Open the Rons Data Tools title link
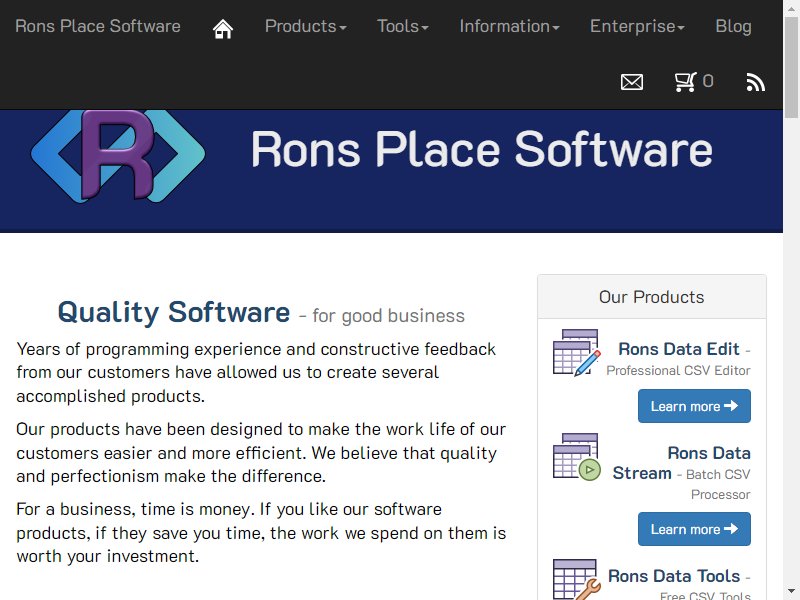This screenshot has width=800, height=600. click(x=674, y=576)
